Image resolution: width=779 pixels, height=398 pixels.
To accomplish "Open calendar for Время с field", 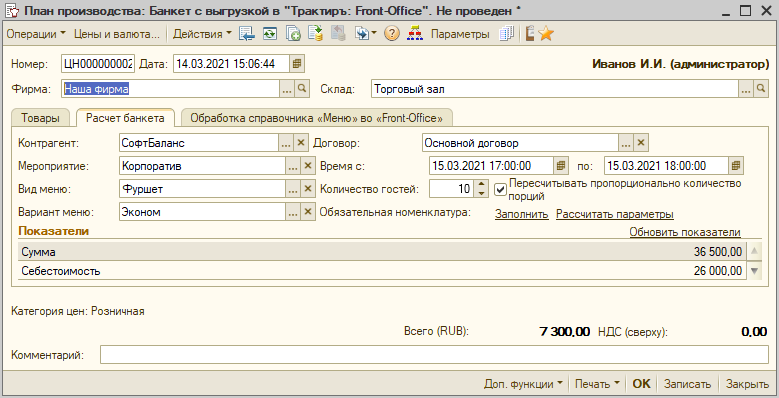I will pyautogui.click(x=561, y=165).
